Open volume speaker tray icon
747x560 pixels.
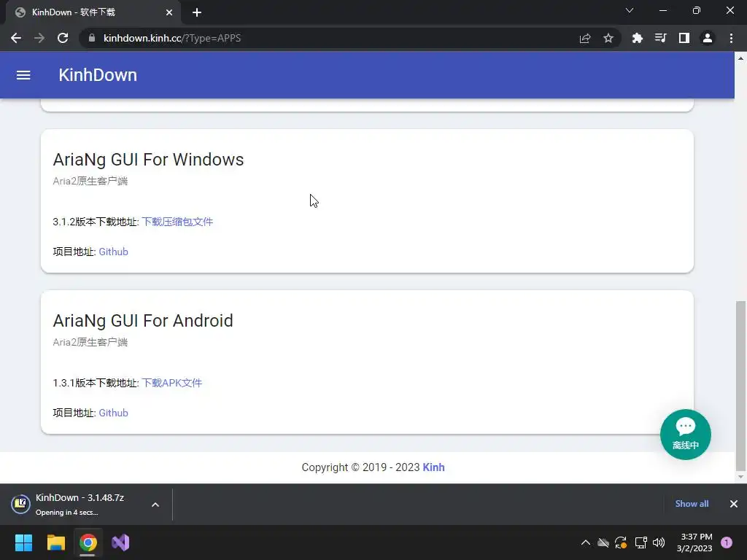pyautogui.click(x=659, y=542)
